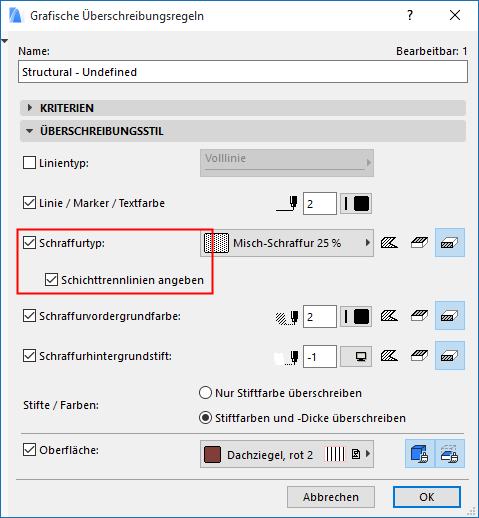Click the Name: label
Image resolution: width=479 pixels, height=518 pixels.
point(34,51)
